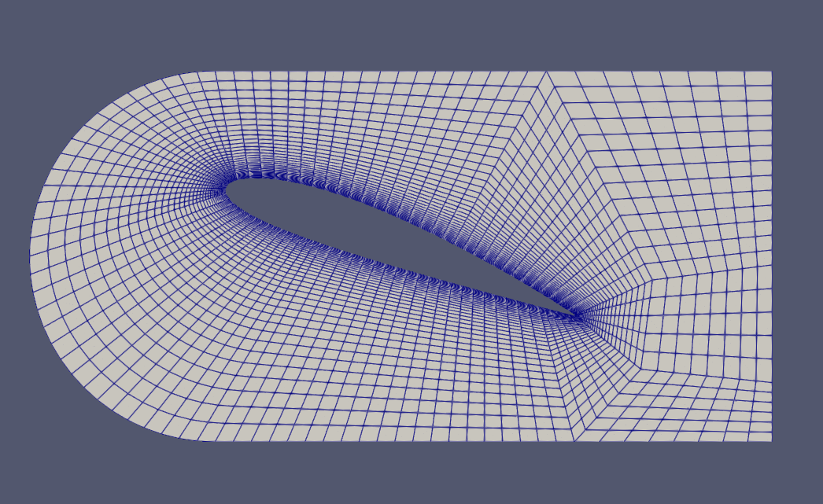Click the rounded leading edge of the airfoil
Screen dimensions: 823x504
pos(227,189)
